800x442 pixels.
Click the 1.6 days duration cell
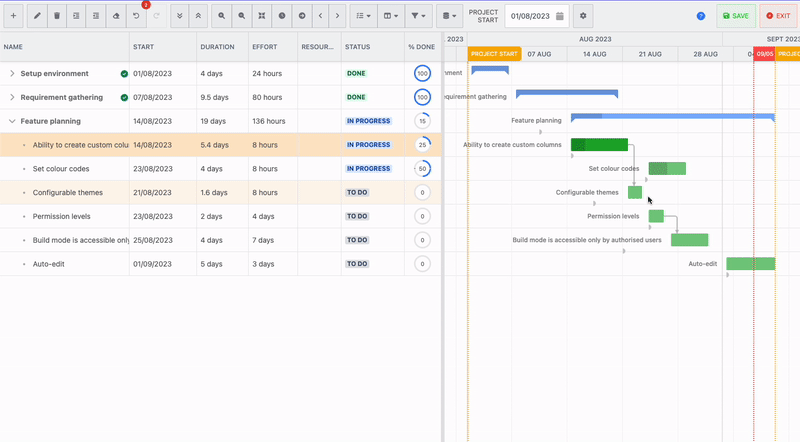point(222,192)
